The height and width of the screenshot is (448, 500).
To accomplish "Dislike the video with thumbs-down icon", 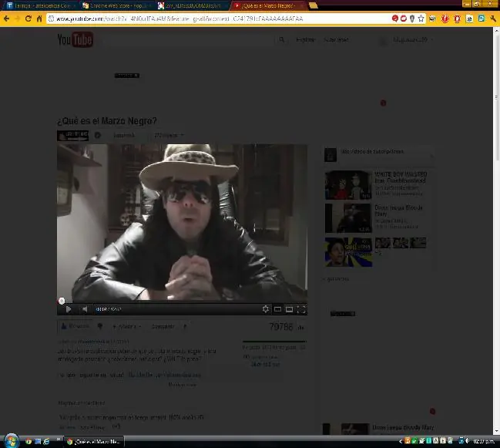I will click(x=100, y=326).
